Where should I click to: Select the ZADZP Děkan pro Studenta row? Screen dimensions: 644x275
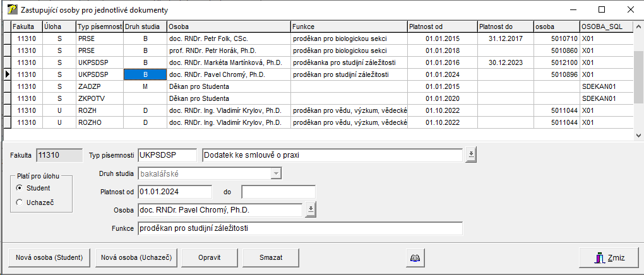228,86
